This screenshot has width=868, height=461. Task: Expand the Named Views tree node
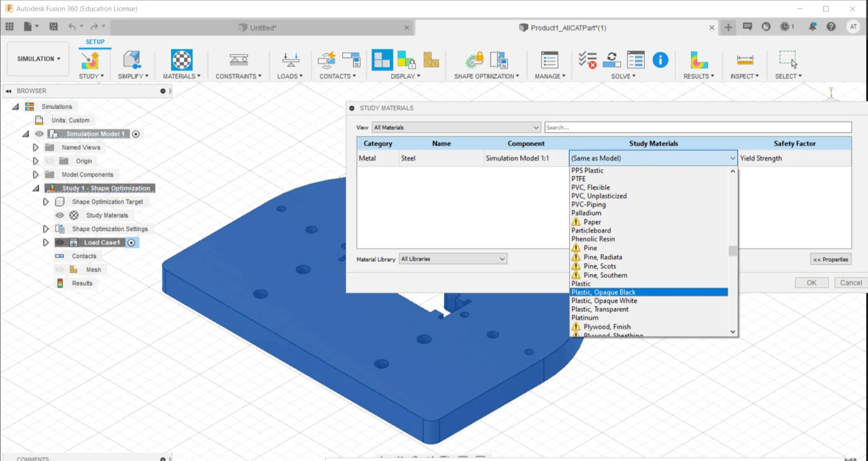click(x=35, y=147)
